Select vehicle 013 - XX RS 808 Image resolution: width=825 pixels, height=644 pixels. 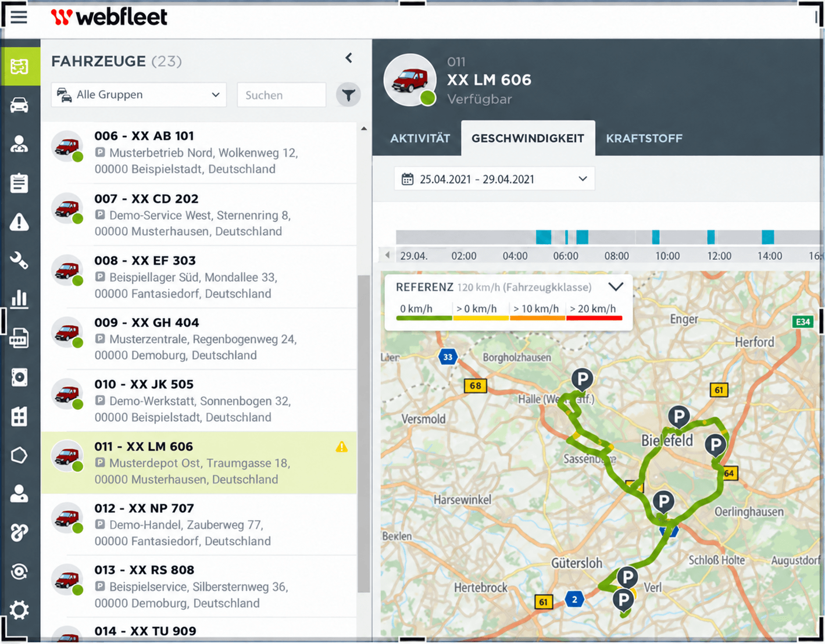pyautogui.click(x=199, y=586)
